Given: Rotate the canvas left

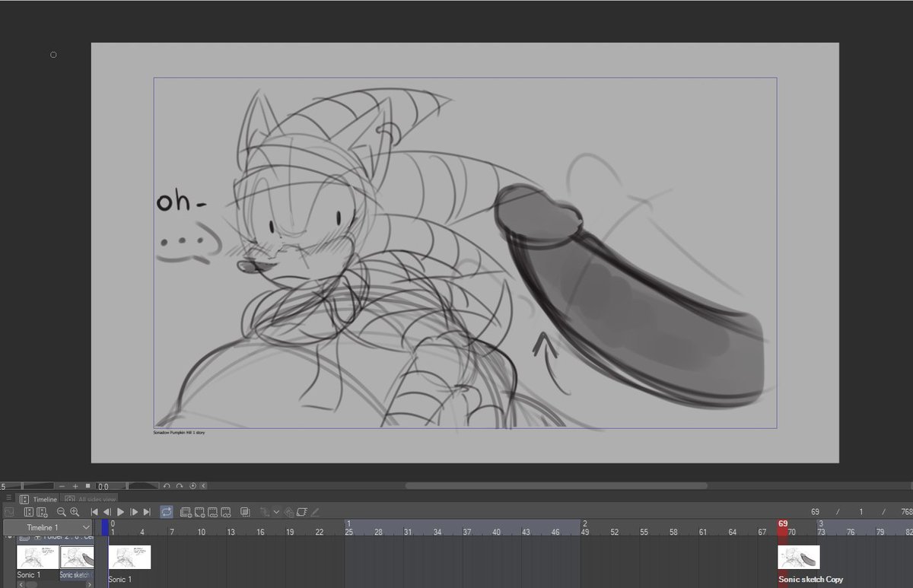Looking at the screenshot, I should pos(167,486).
